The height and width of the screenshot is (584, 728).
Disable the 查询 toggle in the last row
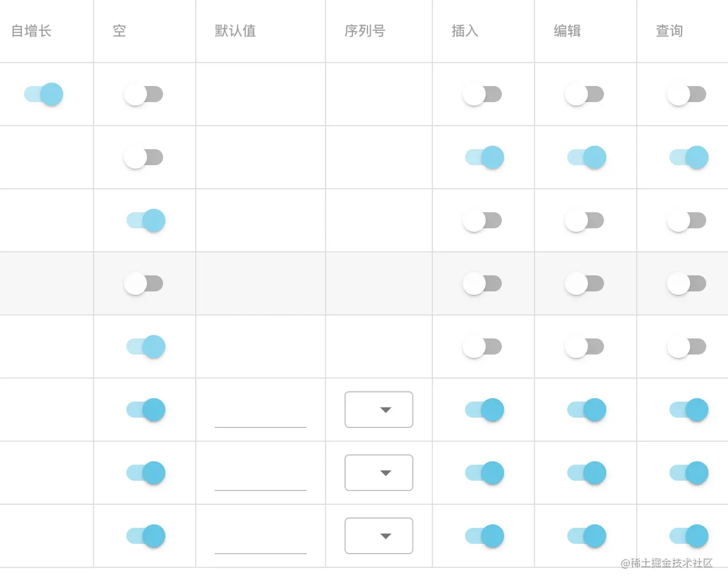pos(689,536)
